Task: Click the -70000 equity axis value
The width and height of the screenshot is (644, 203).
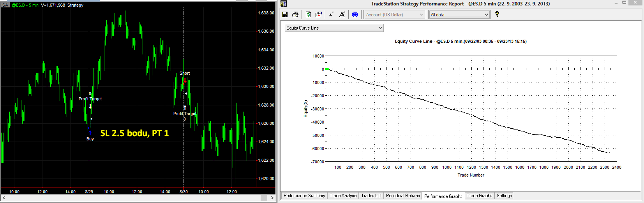Action: tap(317, 162)
